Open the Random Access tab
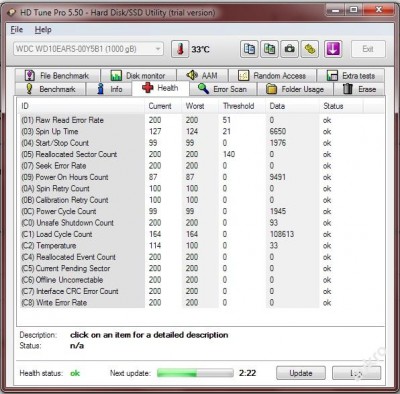This screenshot has width=400, height=394. point(272,76)
